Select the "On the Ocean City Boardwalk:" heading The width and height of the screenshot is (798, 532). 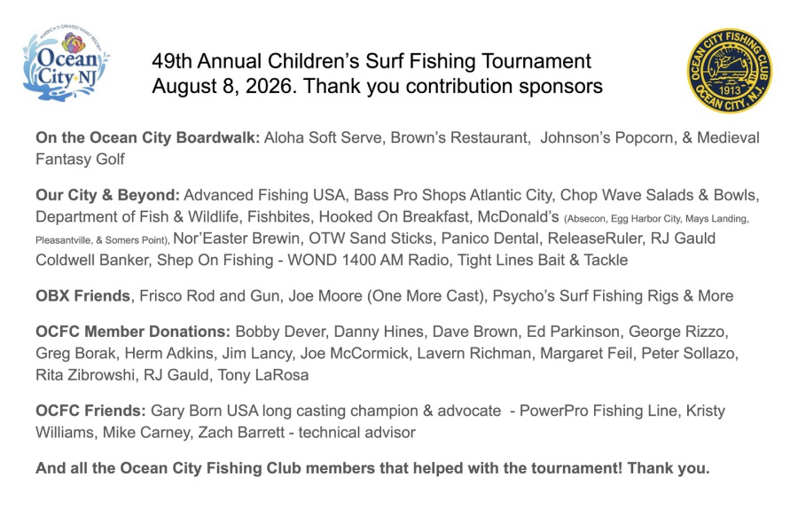coord(147,137)
